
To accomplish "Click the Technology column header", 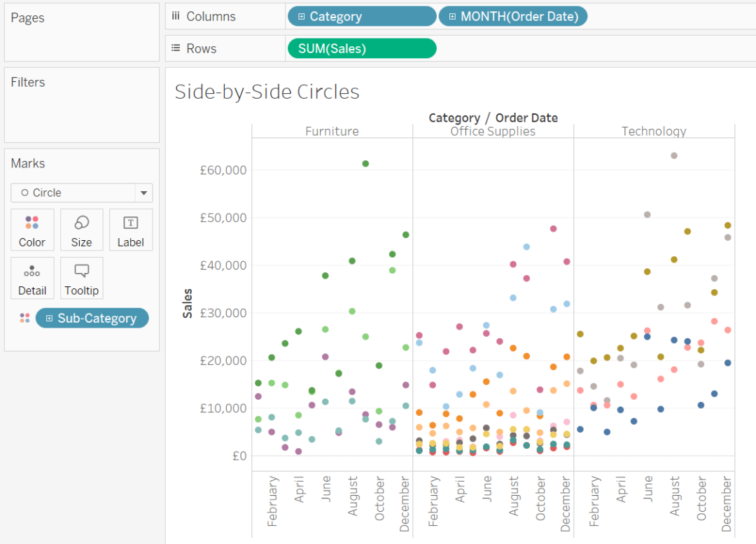I will (x=653, y=131).
